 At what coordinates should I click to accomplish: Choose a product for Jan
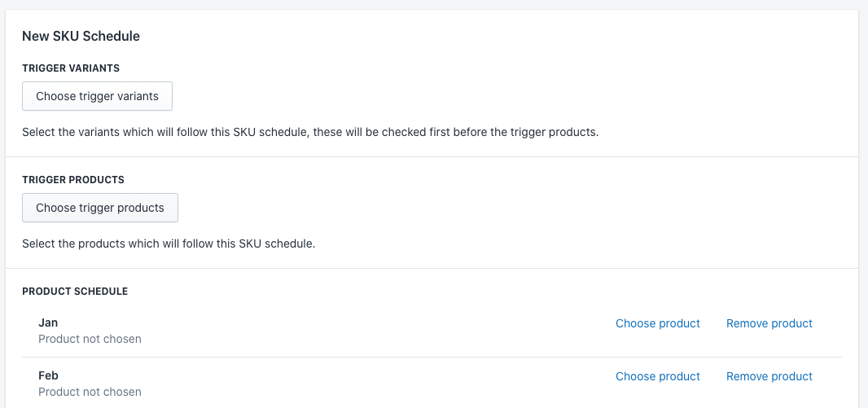click(x=657, y=323)
